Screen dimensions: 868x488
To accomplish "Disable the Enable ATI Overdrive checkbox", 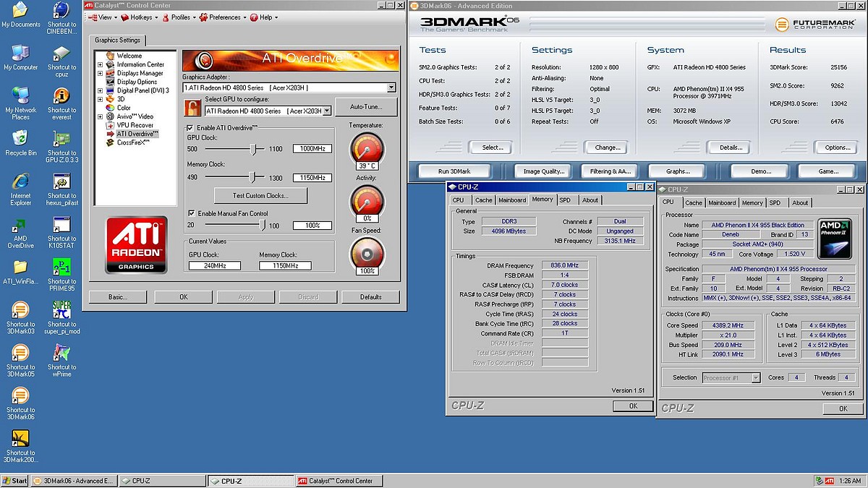I will 191,128.
